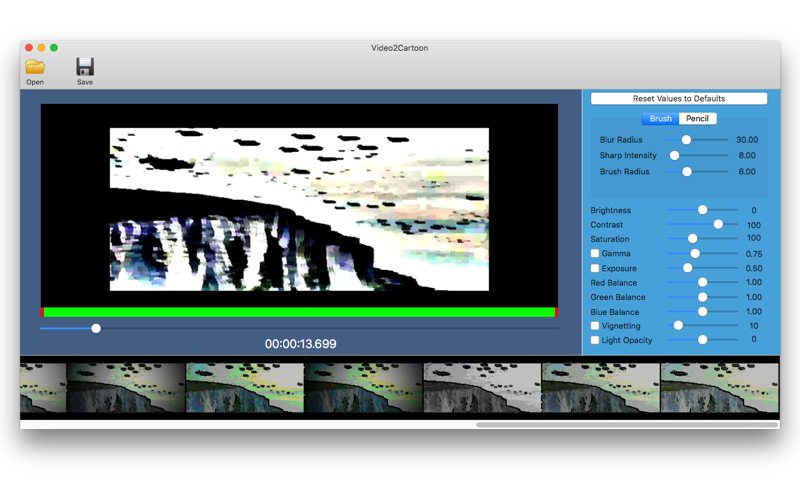Click the red trim start marker
Viewport: 800px width, 500px height.
tap(43, 312)
